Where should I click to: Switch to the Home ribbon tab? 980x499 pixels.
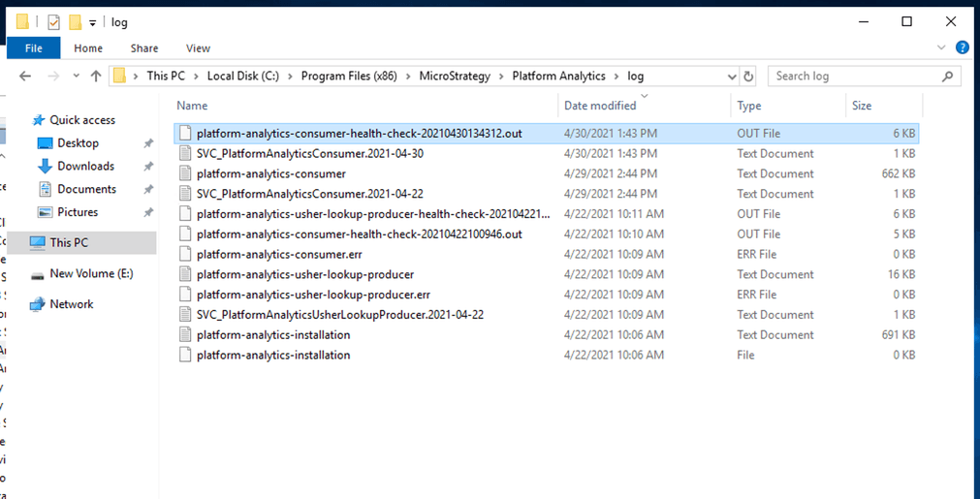point(88,48)
